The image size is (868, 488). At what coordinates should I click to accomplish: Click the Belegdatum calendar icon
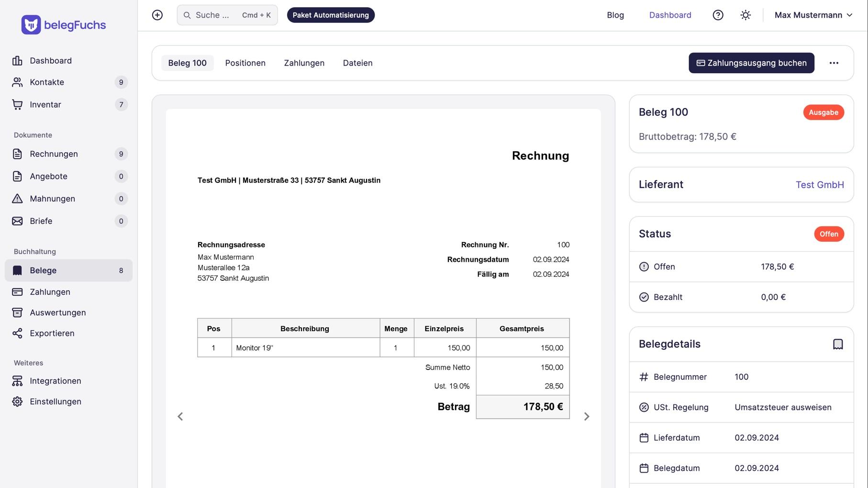tap(644, 468)
